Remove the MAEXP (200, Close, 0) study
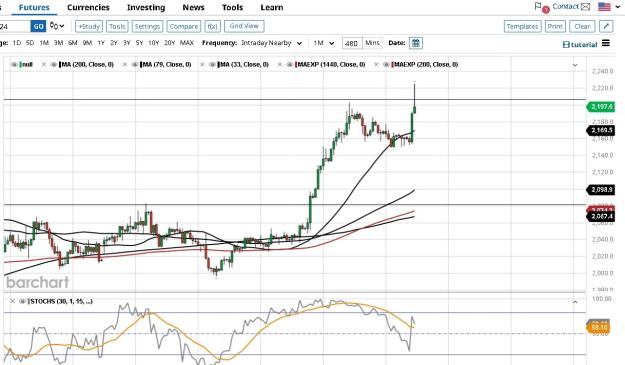The height and width of the screenshot is (365, 625). (376, 65)
